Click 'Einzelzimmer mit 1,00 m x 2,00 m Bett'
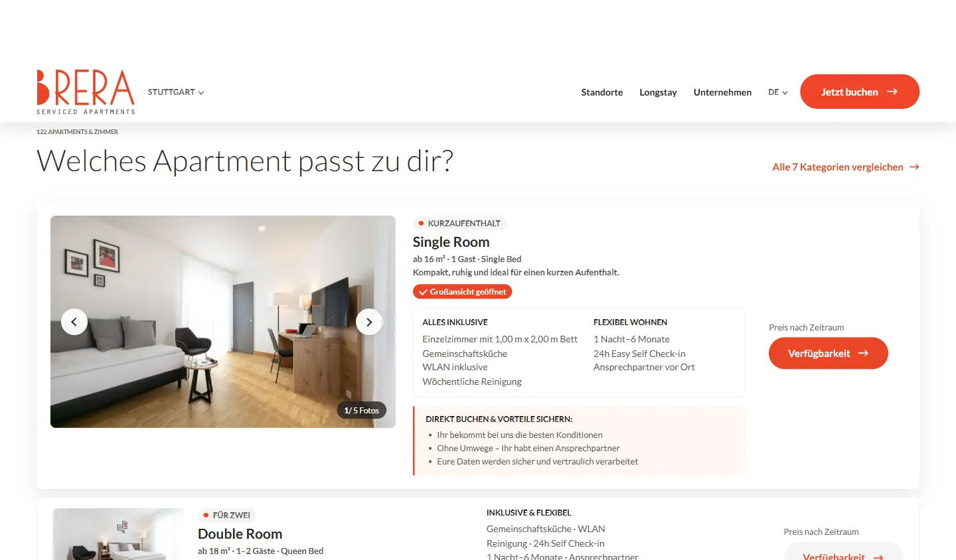956x560 pixels. point(500,339)
